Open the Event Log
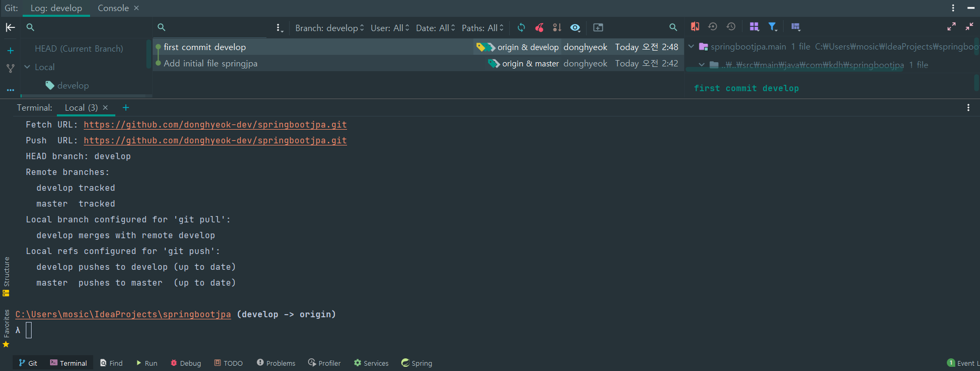This screenshot has height=371, width=980. click(x=963, y=363)
